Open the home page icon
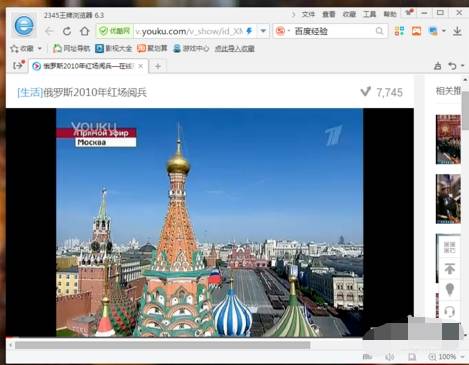The image size is (469, 365). click(x=85, y=31)
